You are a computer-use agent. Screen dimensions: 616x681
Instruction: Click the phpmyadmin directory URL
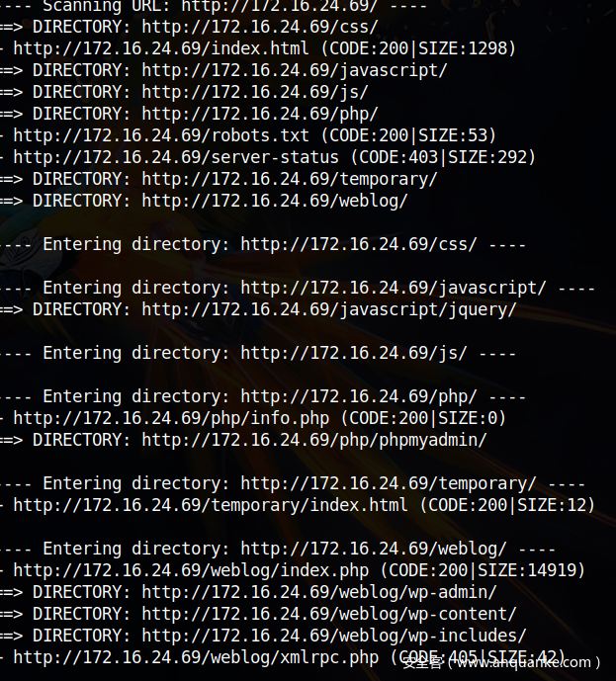point(314,440)
